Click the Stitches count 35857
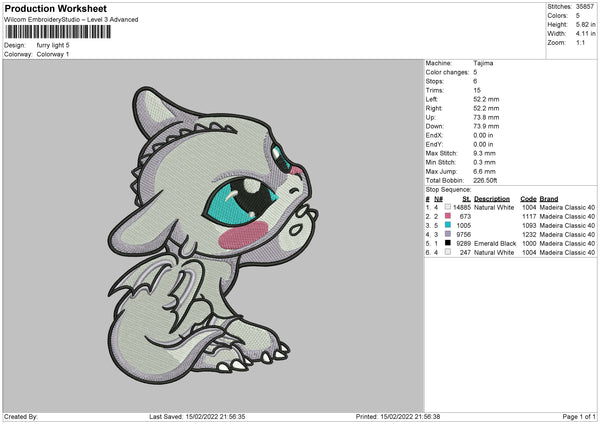The height and width of the screenshot is (424, 600). pos(585,7)
